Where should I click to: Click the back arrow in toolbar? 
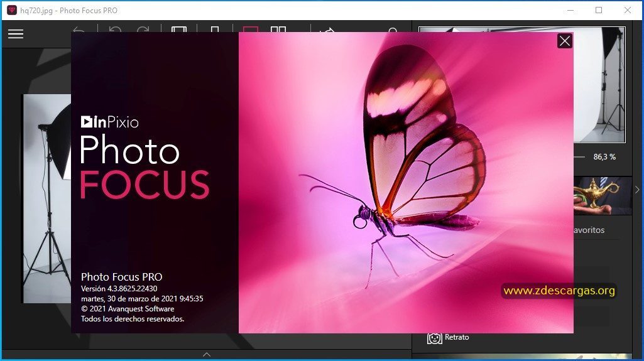(79, 30)
